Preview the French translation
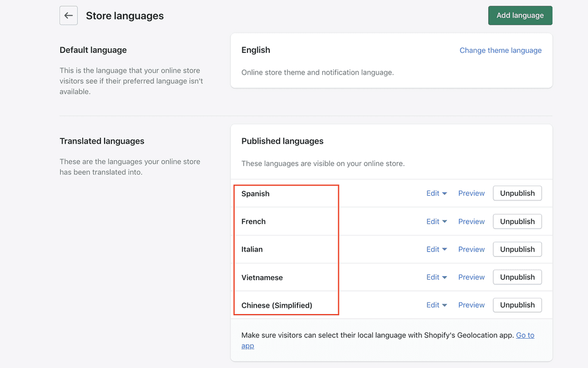Screen dimensions: 588x368 (x=471, y=221)
